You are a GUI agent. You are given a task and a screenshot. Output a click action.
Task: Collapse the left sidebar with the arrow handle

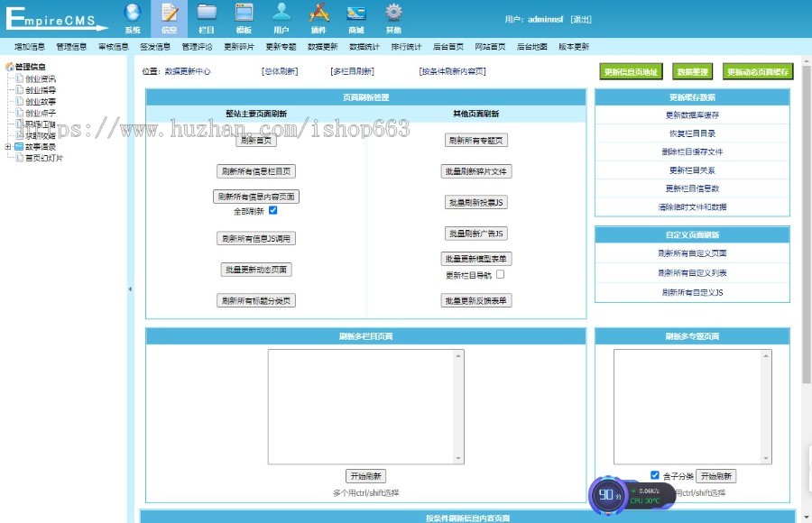130,289
